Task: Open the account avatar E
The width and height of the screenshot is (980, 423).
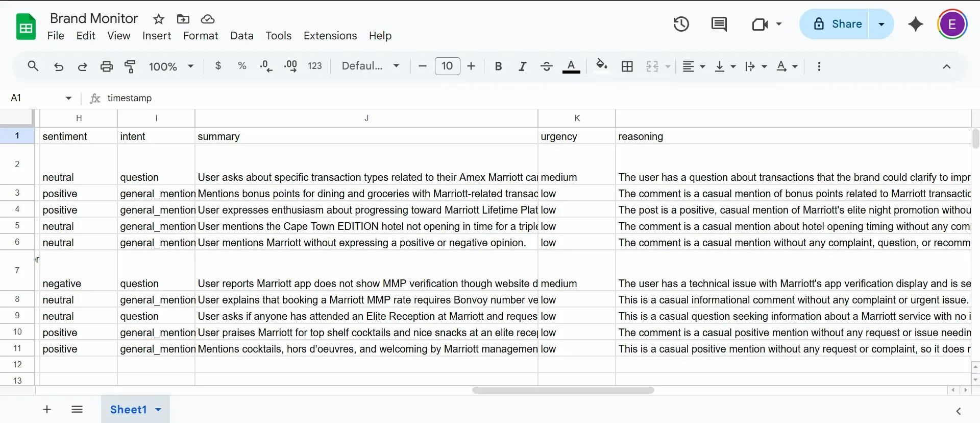Action: tap(952, 24)
